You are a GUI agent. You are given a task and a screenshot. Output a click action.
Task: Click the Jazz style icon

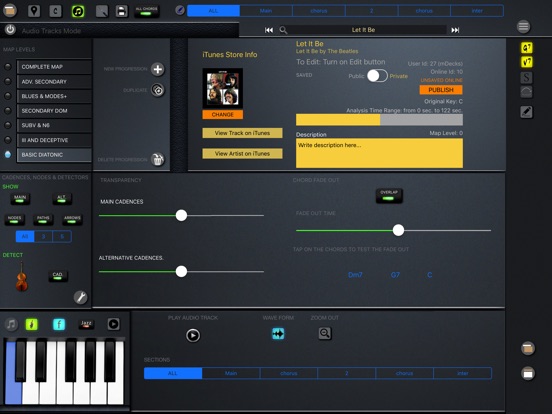86,324
